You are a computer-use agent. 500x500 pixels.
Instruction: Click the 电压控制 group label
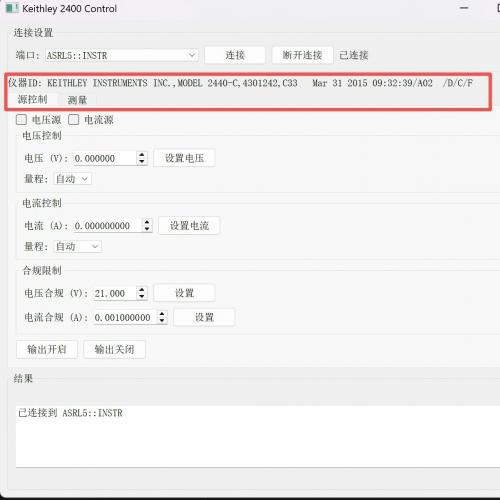pyautogui.click(x=42, y=136)
